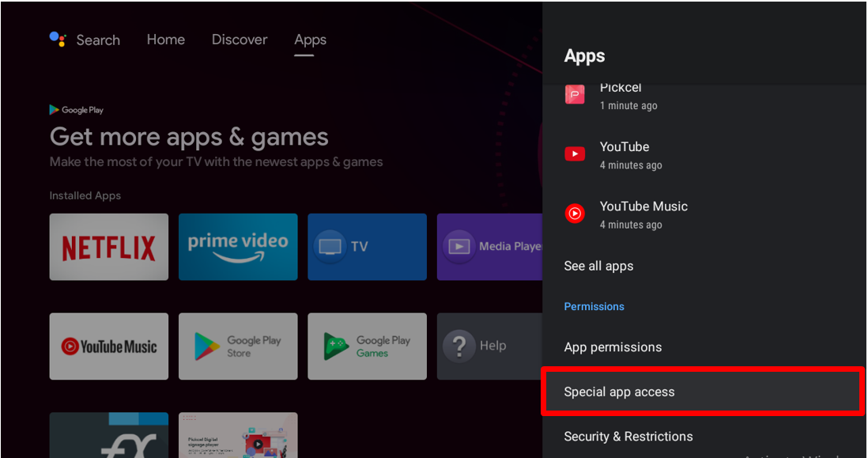
Task: Open Security & Restrictions settings
Action: (628, 436)
